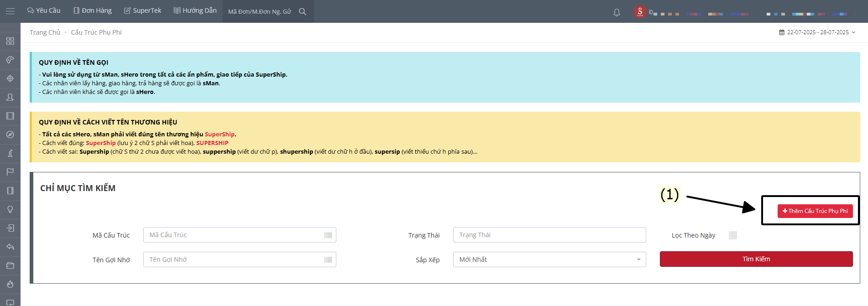Go to Trang Chủ breadcrumb

[45, 32]
